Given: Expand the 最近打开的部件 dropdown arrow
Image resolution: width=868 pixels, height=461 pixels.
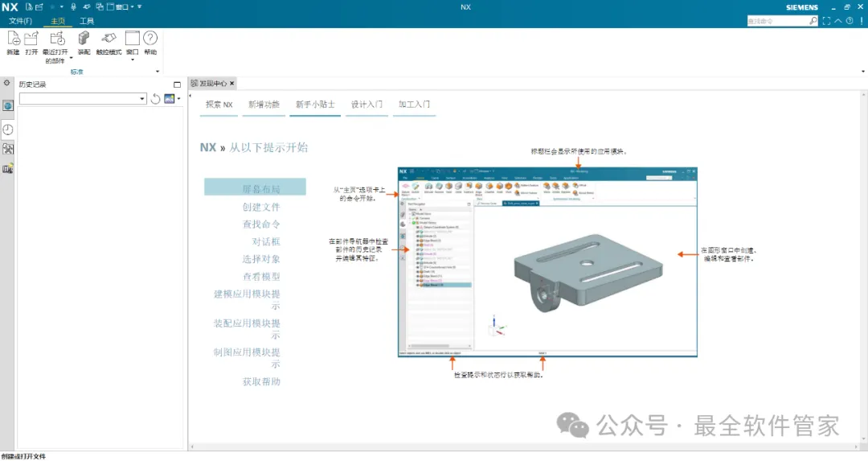Looking at the screenshot, I should pos(71,58).
